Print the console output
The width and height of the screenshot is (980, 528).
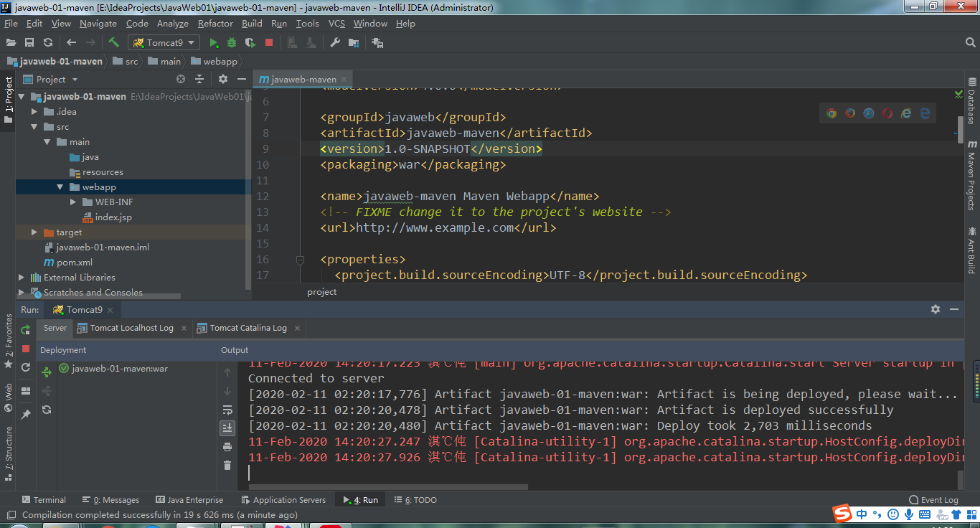227,447
